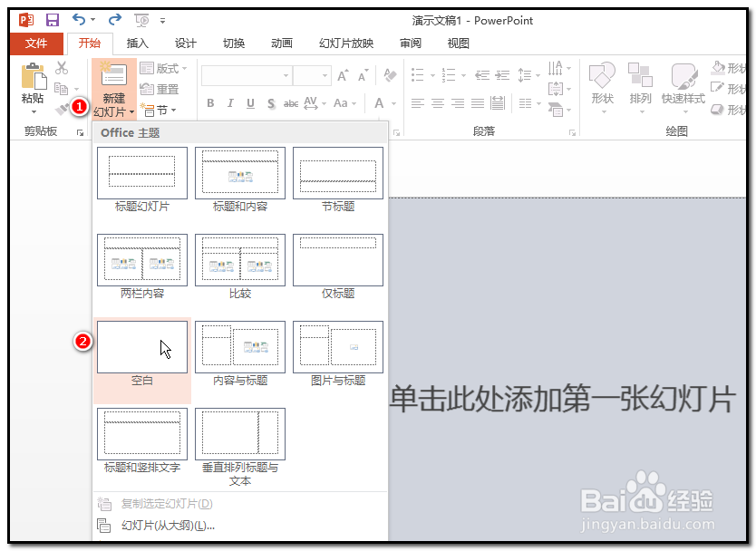Select the 空白 blank layout thumbnail
Viewport: 756px width, 551px height.
coord(142,347)
